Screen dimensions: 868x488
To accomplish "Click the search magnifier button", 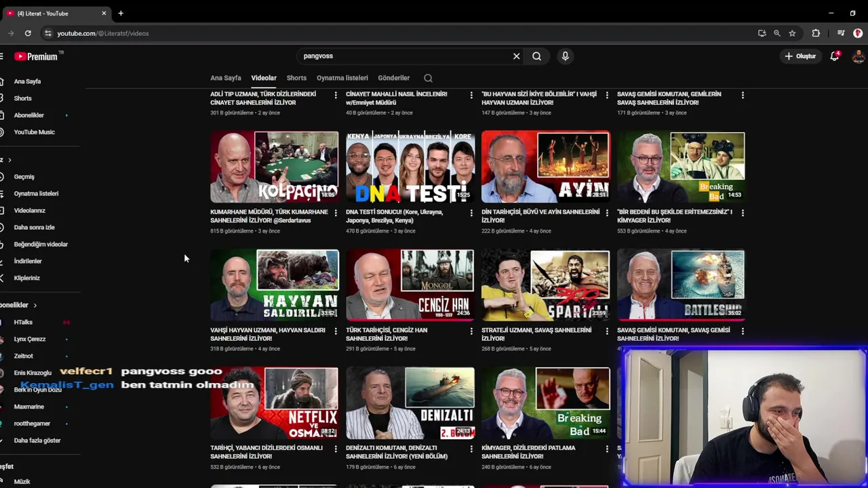I will pos(536,56).
